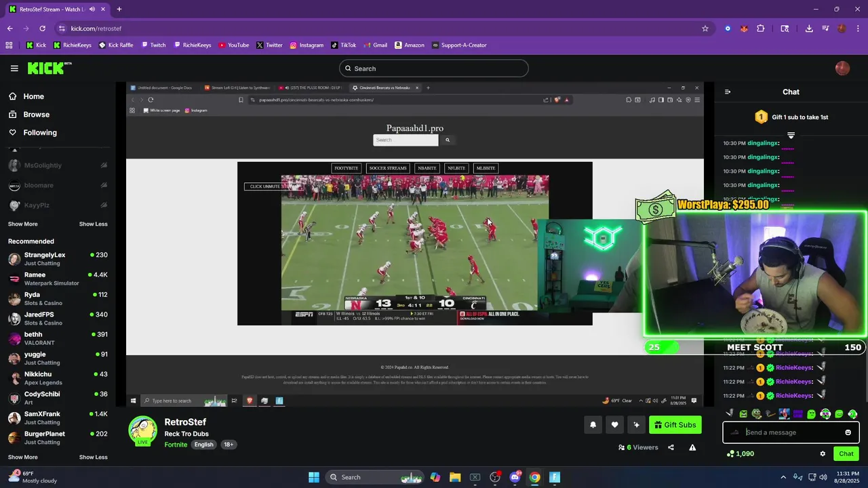
Task: Go to the Kick logo homepage
Action: [49, 68]
